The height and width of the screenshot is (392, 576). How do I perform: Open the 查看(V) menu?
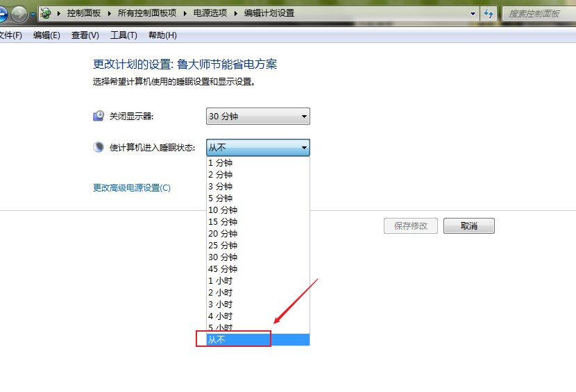[85, 35]
